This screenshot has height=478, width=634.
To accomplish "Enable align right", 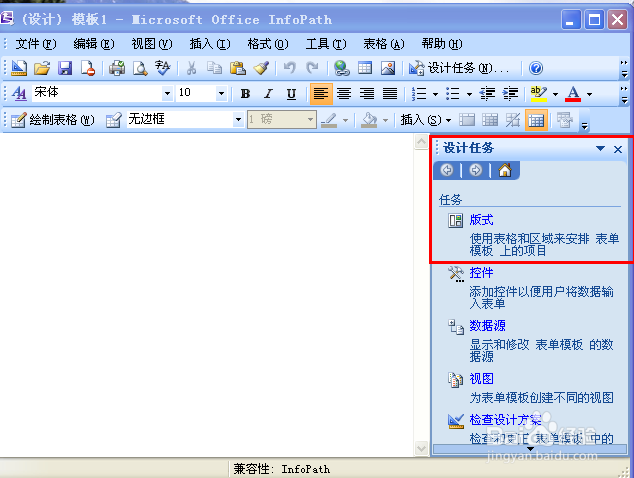I will click(367, 94).
